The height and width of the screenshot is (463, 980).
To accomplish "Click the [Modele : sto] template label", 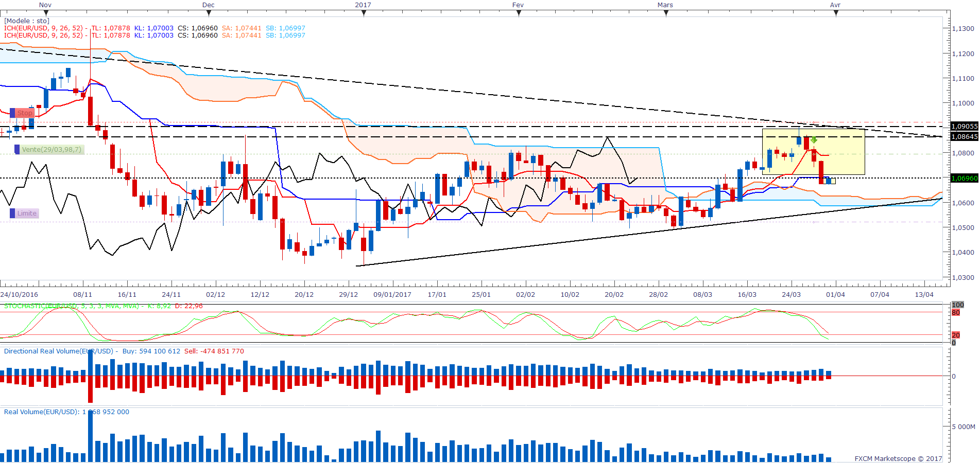I will [27, 21].
